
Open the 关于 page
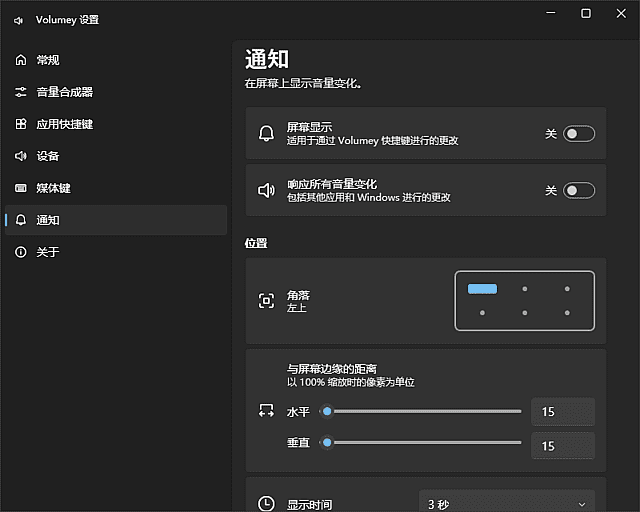point(116,252)
